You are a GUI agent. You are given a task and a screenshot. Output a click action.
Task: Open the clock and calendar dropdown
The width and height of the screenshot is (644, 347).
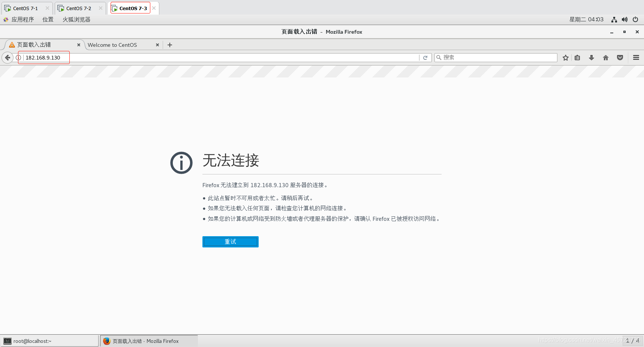[x=586, y=19]
